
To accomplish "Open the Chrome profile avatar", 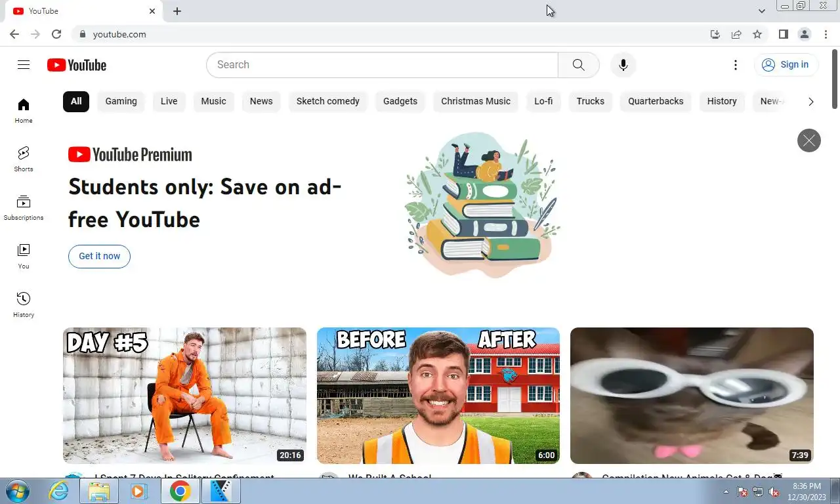I will tap(804, 34).
